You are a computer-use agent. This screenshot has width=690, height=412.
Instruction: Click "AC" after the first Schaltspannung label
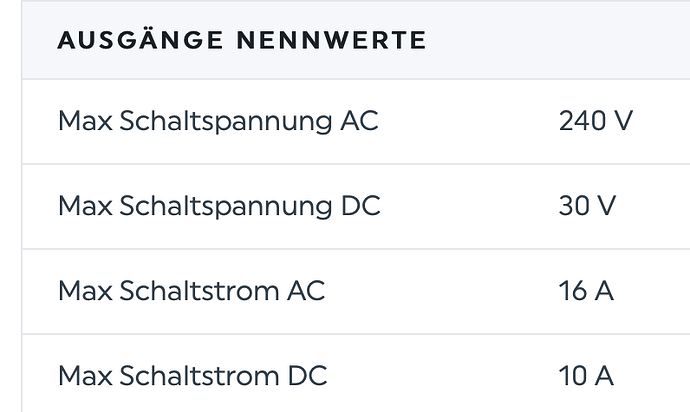coord(359,122)
